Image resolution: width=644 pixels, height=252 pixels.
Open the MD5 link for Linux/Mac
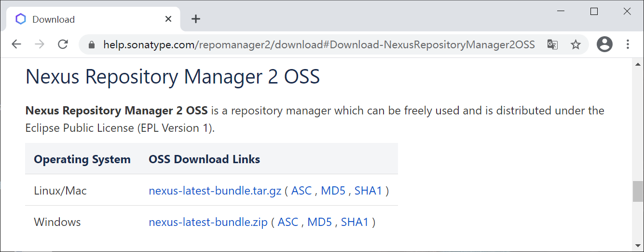[x=333, y=191]
